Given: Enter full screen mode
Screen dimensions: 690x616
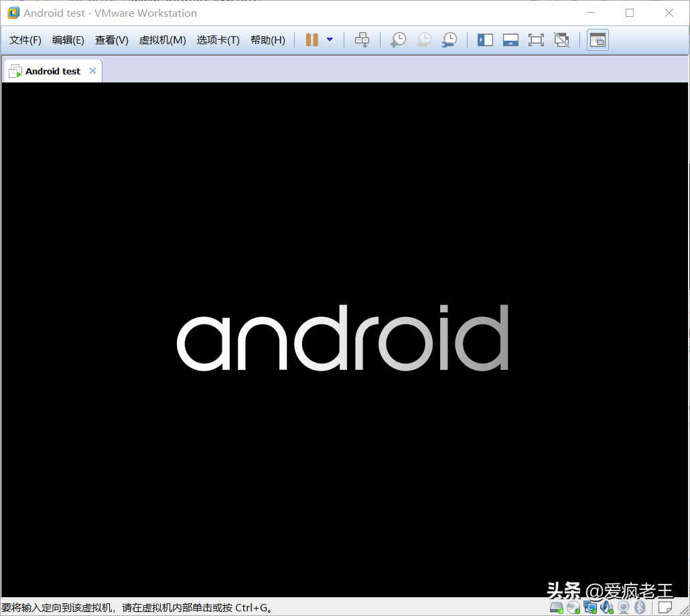Looking at the screenshot, I should 536,40.
